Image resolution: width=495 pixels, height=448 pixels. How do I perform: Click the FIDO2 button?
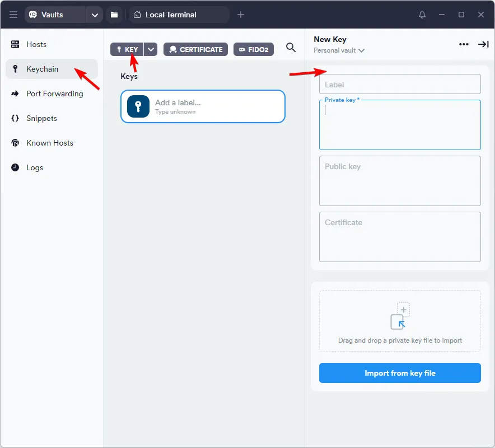[x=254, y=49]
